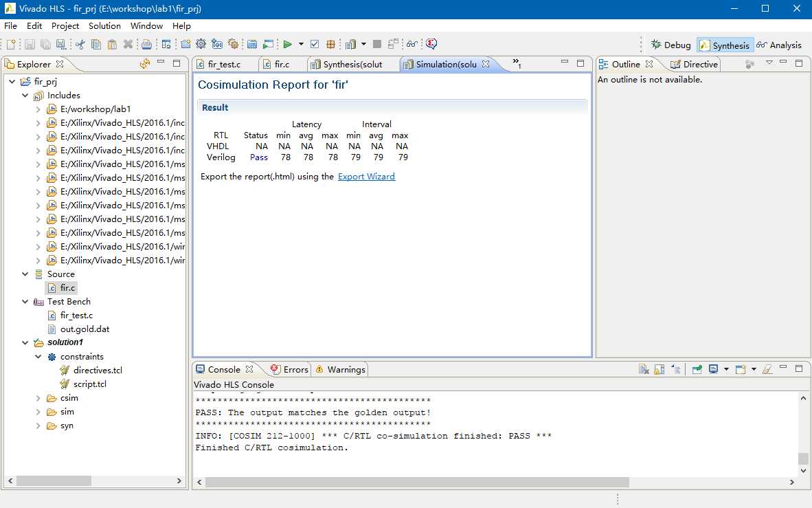Click the Compare Reports toolbar icon
Viewport: 812px width, 508px height.
point(393,44)
